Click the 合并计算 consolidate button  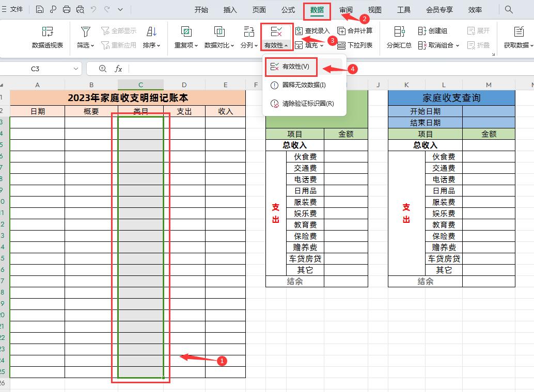[355, 31]
